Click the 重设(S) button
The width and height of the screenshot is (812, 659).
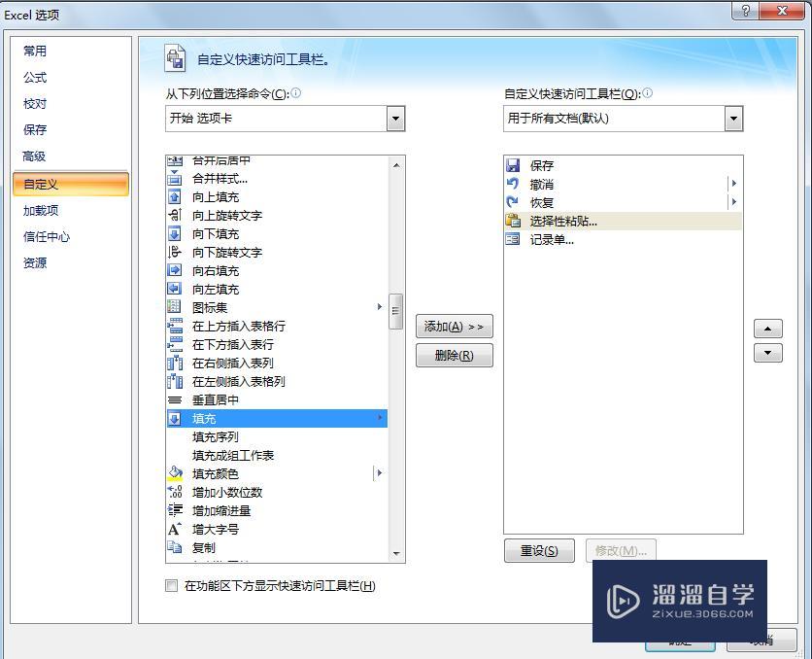coord(539,551)
